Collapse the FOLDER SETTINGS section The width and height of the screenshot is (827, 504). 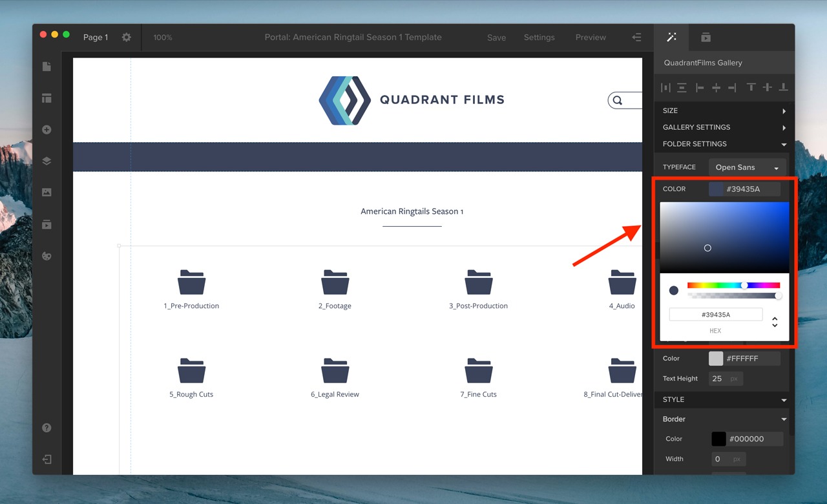724,144
